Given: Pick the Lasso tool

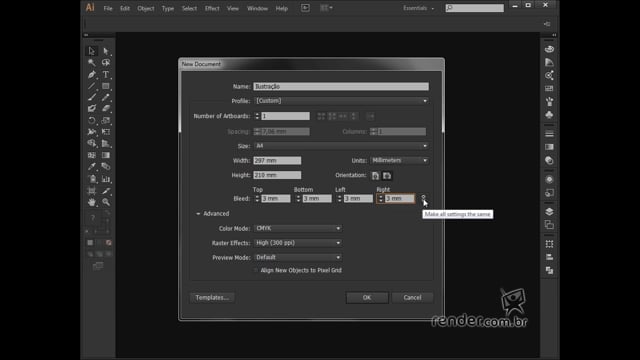Looking at the screenshot, I should (x=106, y=62).
